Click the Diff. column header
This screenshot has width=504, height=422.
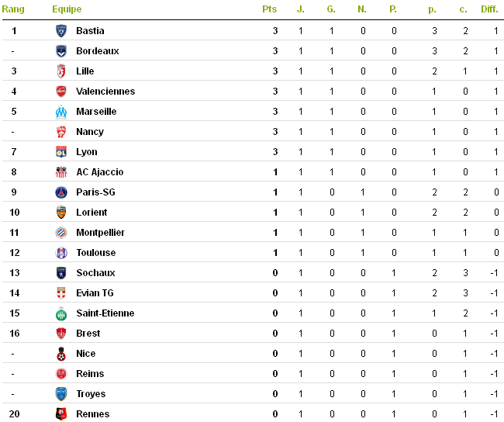click(x=489, y=9)
